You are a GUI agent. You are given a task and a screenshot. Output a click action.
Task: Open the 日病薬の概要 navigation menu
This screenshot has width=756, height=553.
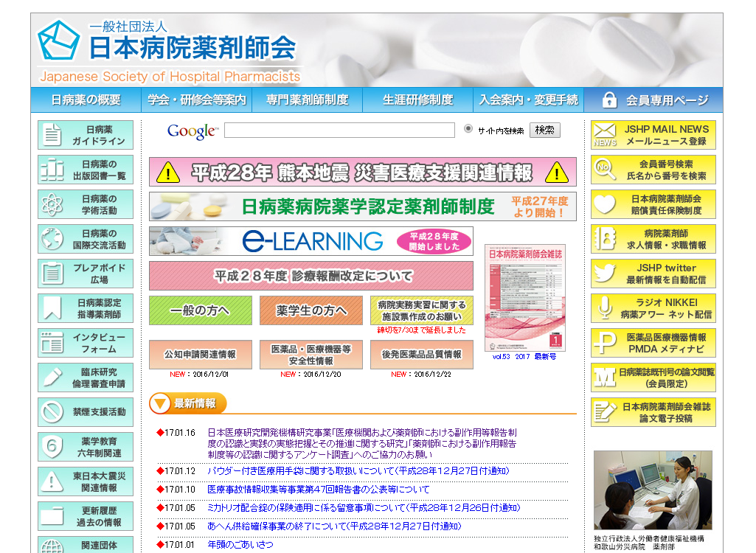click(x=86, y=100)
